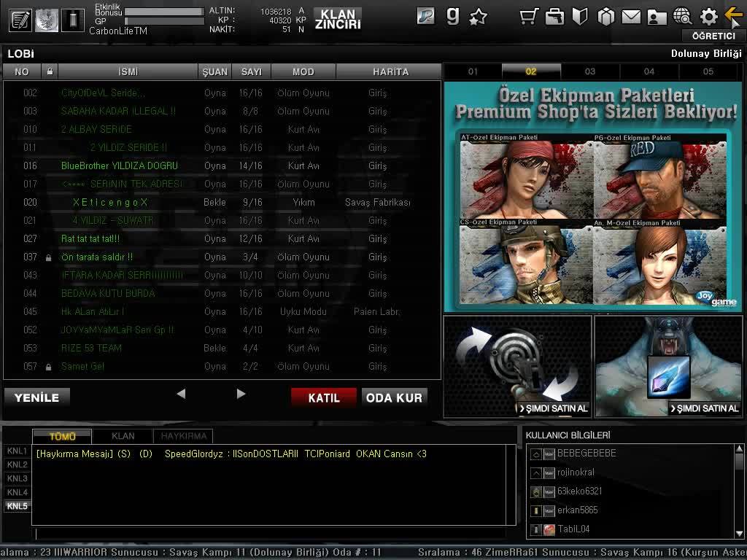Open the Klan Zinciri button
Image resolution: width=747 pixels, height=560 pixels.
pyautogui.click(x=338, y=20)
